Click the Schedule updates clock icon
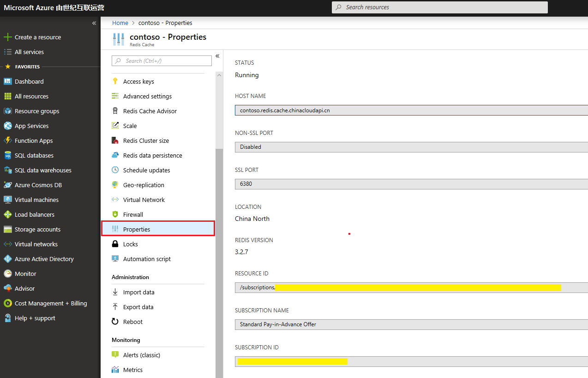Image resolution: width=588 pixels, height=378 pixels. 115,170
